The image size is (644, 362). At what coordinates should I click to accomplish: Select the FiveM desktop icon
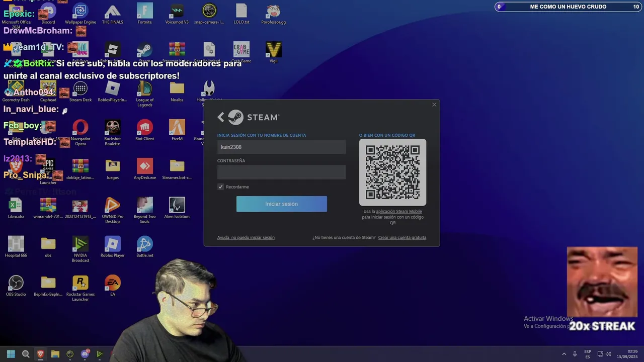pyautogui.click(x=177, y=130)
